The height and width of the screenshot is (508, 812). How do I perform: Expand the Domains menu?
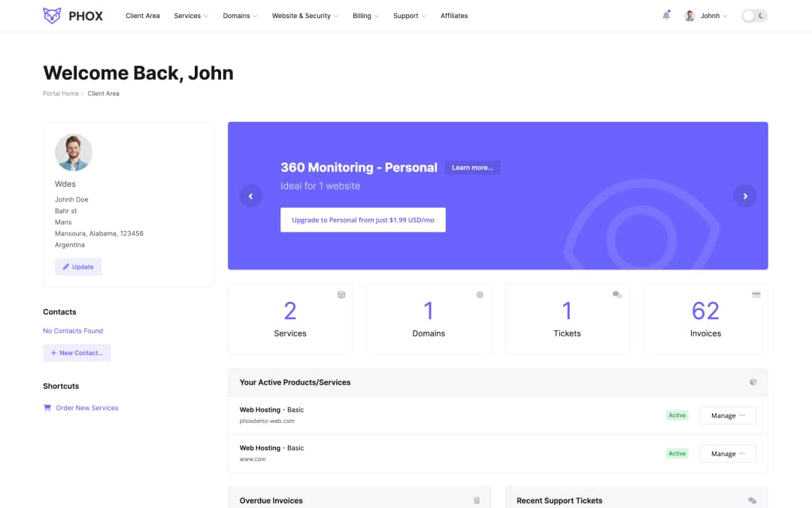241,16
